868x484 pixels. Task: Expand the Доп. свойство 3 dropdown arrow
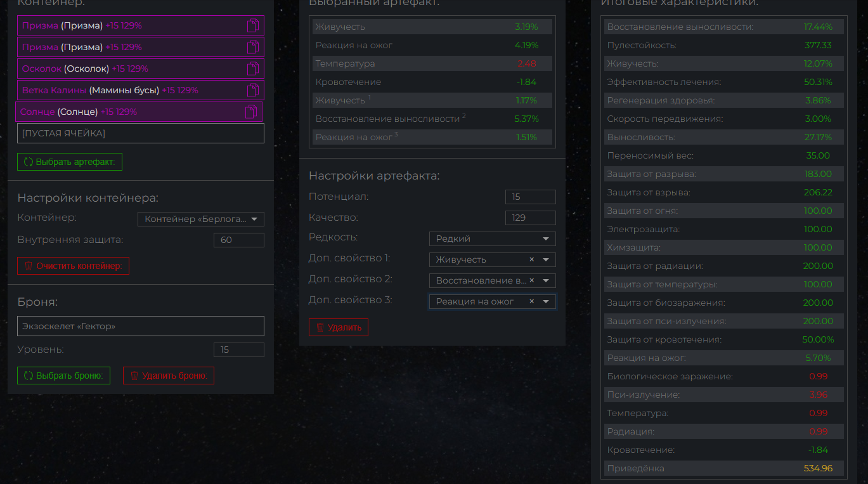click(546, 301)
